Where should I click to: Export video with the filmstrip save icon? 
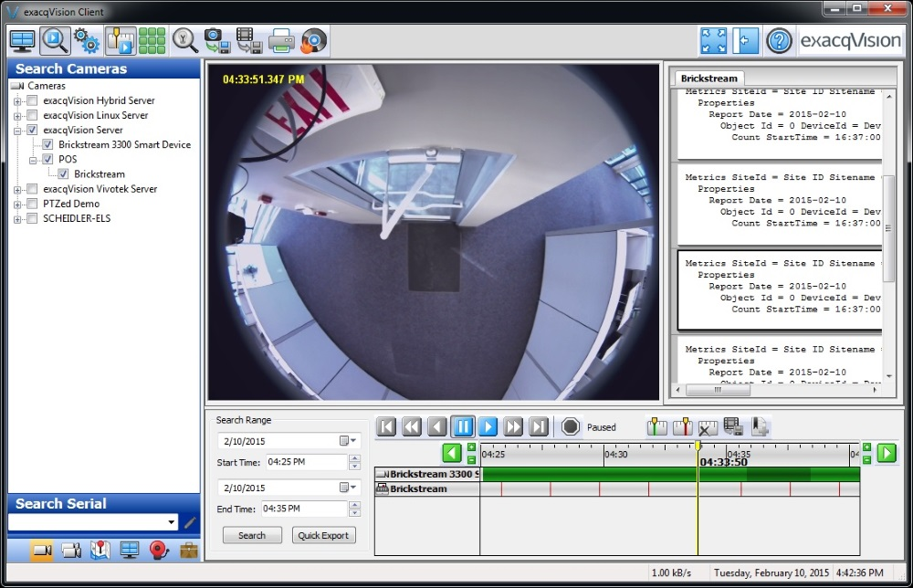[248, 40]
